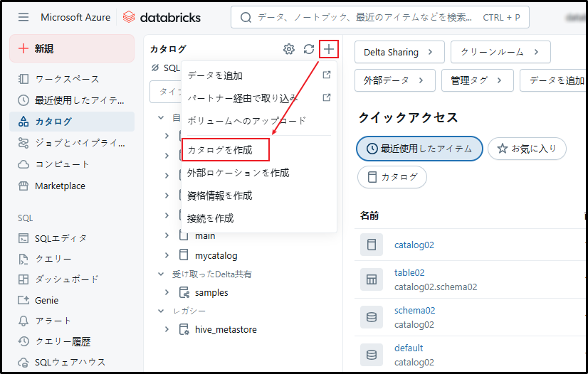Image resolution: width=588 pixels, height=374 pixels.
Task: Open Jobs and Pipelines in sidebar
Action: point(72,143)
